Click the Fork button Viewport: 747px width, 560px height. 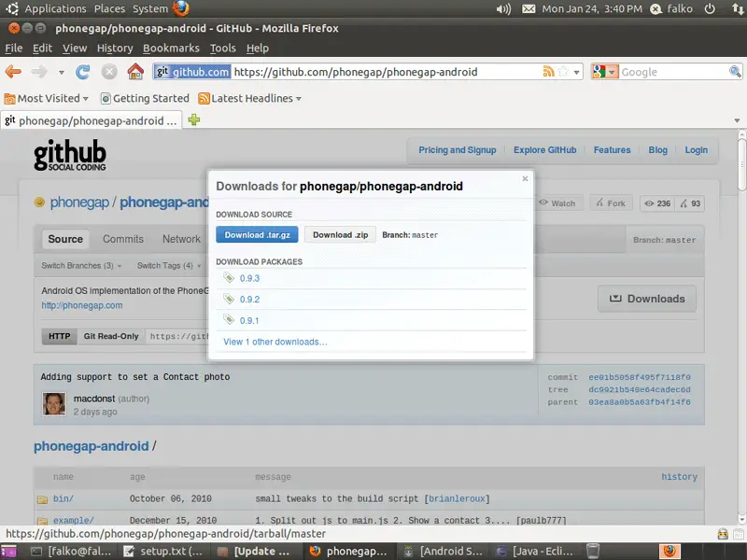coord(611,203)
